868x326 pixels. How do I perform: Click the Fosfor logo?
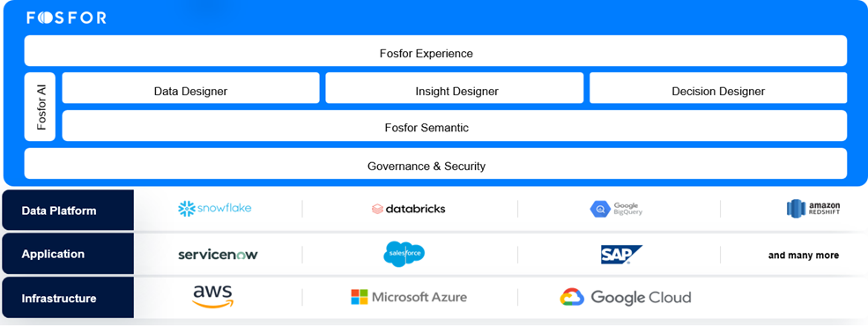tap(66, 18)
